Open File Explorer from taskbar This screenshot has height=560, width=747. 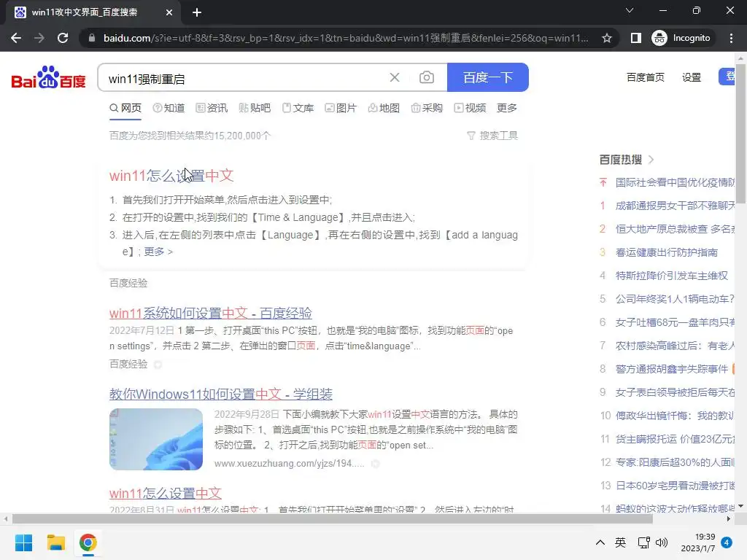coord(55,542)
